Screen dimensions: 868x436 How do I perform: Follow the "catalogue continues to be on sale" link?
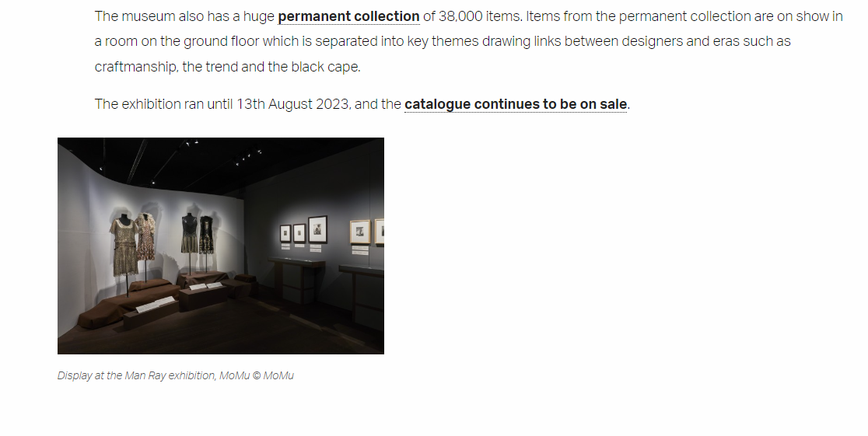tap(516, 104)
